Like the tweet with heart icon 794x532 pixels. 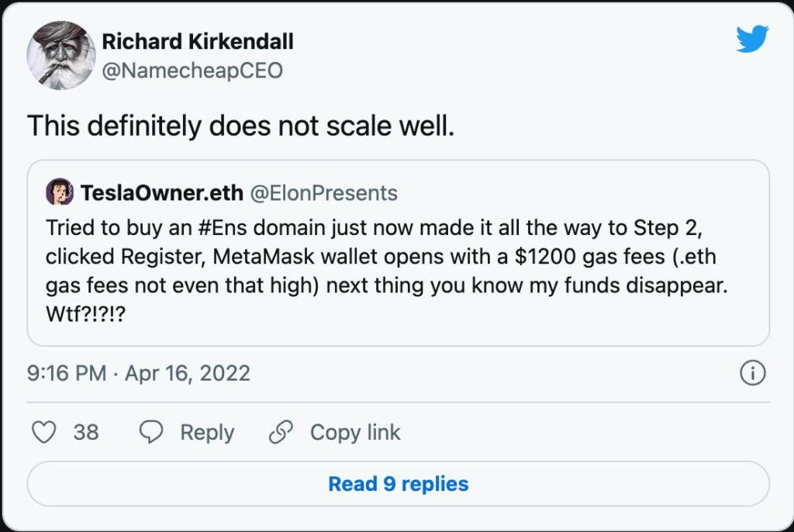(44, 432)
